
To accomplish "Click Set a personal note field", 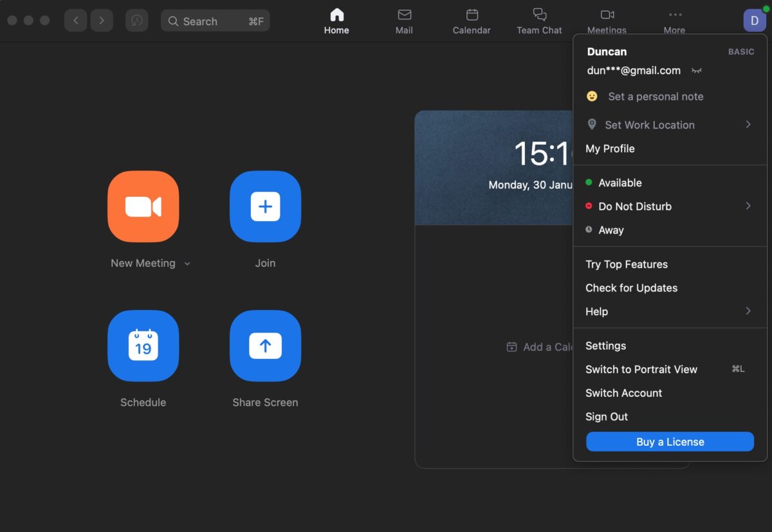I will coord(656,96).
